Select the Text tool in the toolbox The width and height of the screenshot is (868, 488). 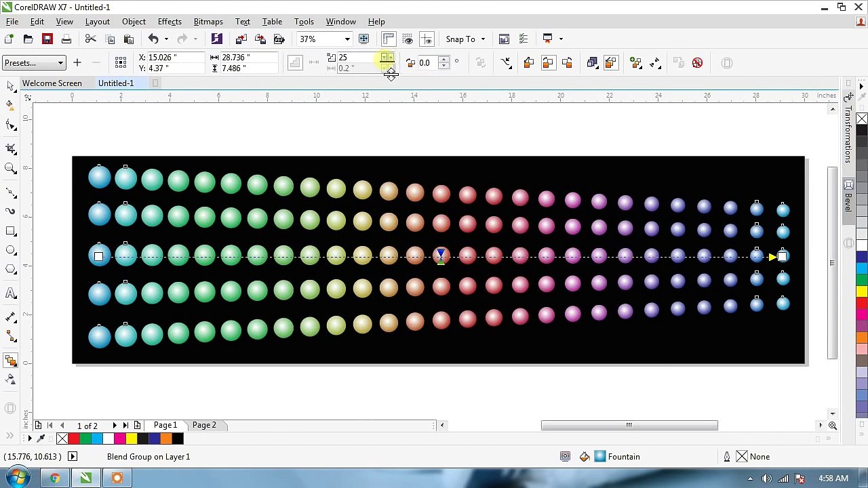tap(10, 293)
